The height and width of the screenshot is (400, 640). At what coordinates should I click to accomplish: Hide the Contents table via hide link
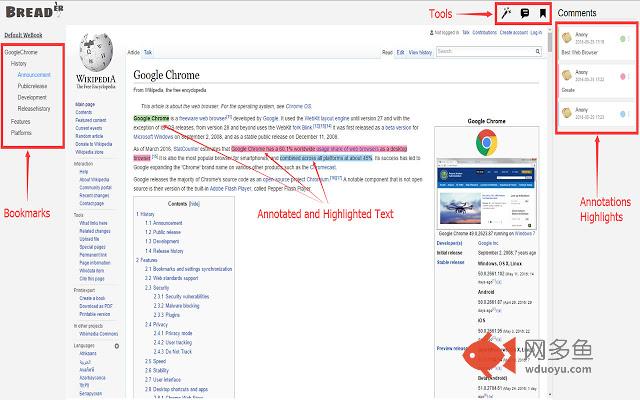pyautogui.click(x=195, y=204)
